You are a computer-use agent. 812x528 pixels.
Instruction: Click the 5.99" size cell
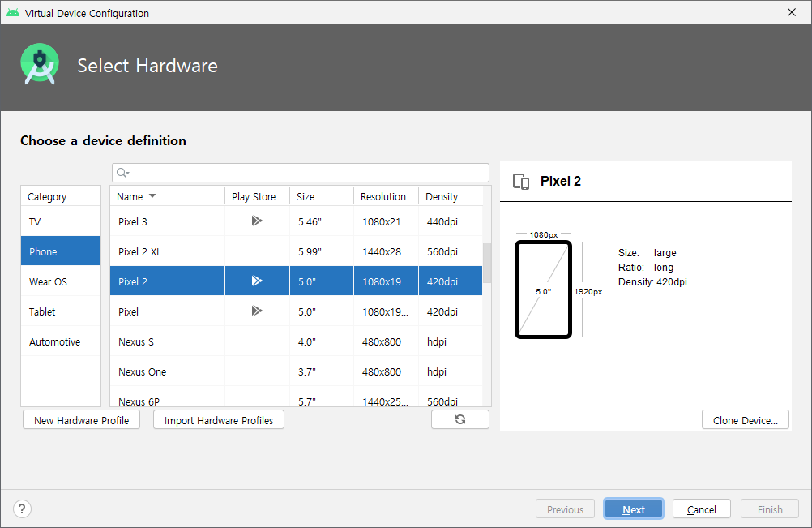pos(322,251)
